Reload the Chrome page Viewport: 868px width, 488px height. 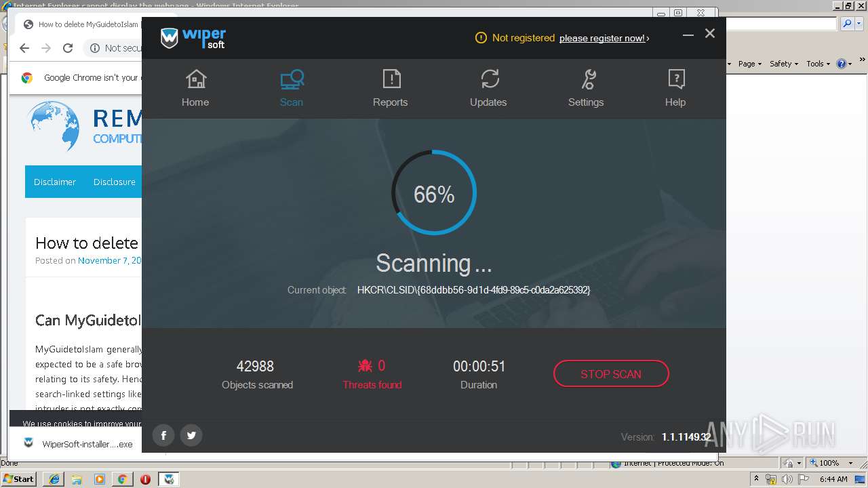point(68,48)
